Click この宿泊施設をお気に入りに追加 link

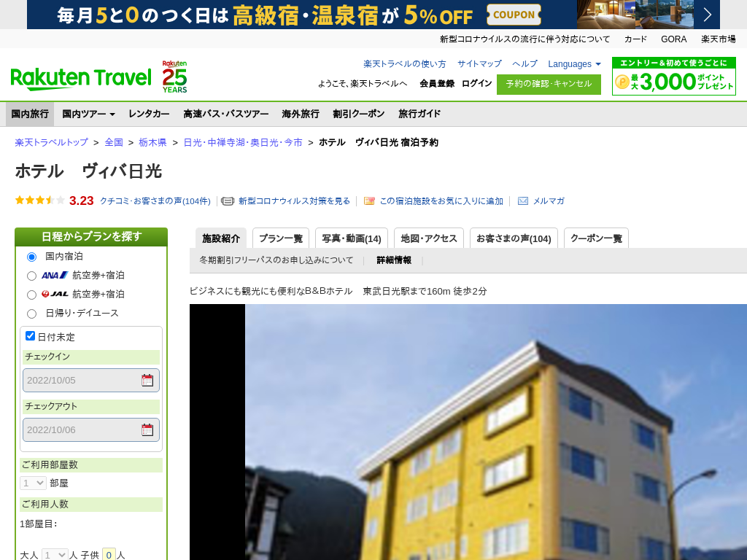(x=441, y=201)
